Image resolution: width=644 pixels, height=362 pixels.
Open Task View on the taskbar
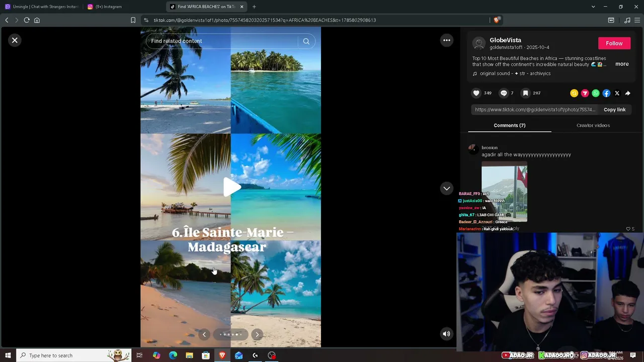pos(139,355)
